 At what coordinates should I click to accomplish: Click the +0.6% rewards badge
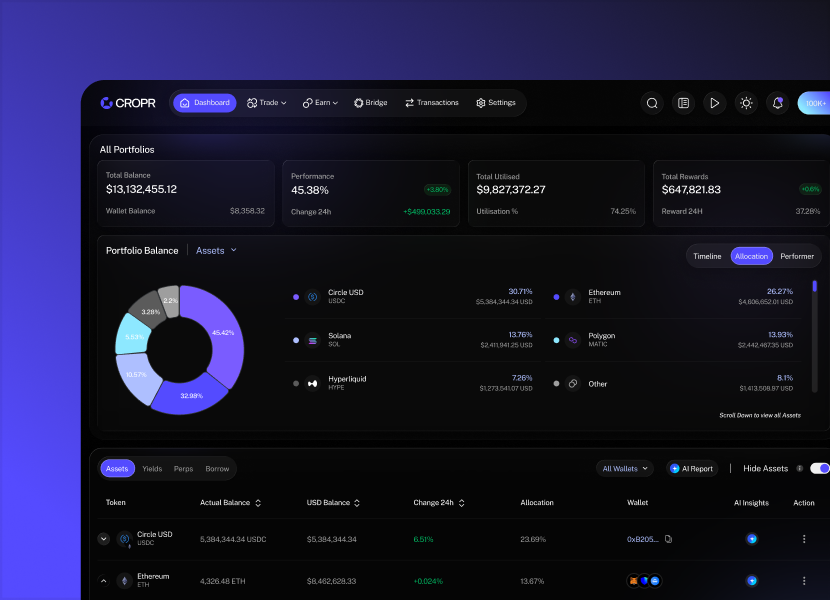[x=810, y=189]
